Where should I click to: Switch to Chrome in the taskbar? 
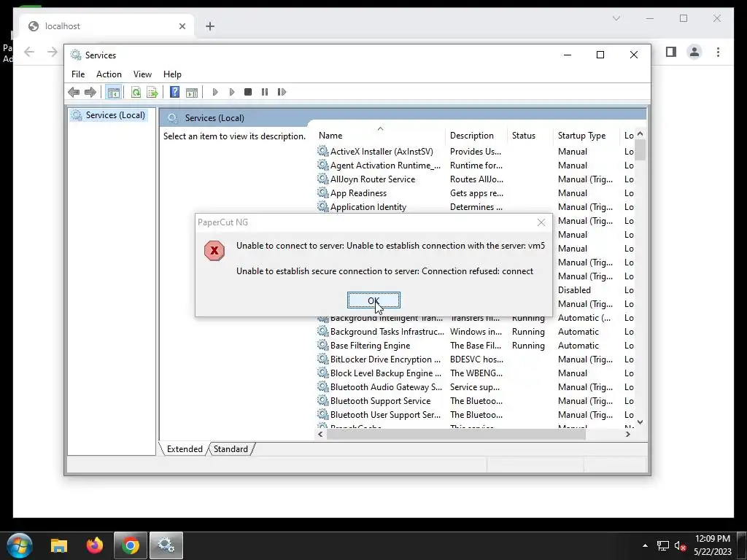coord(131,545)
